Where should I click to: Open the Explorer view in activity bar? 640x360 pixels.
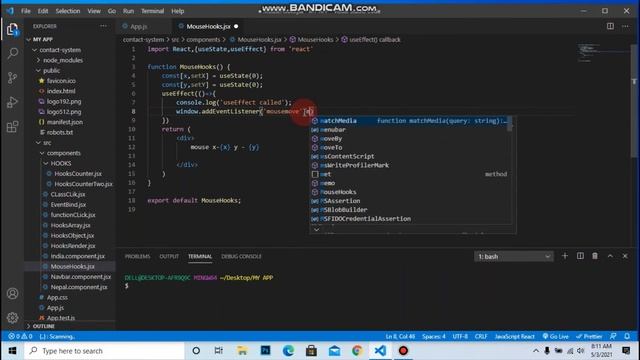coord(12,29)
